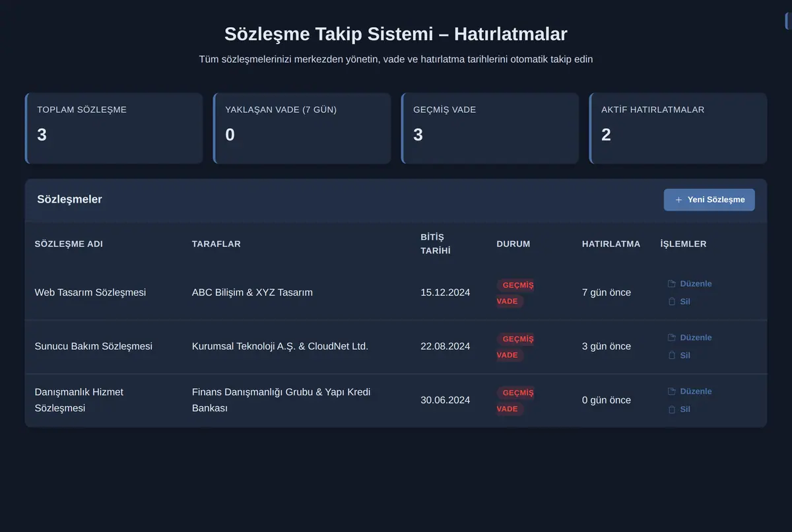
Task: Click Sil for Sunucu Bakım Sözleşmesi
Action: tap(679, 355)
